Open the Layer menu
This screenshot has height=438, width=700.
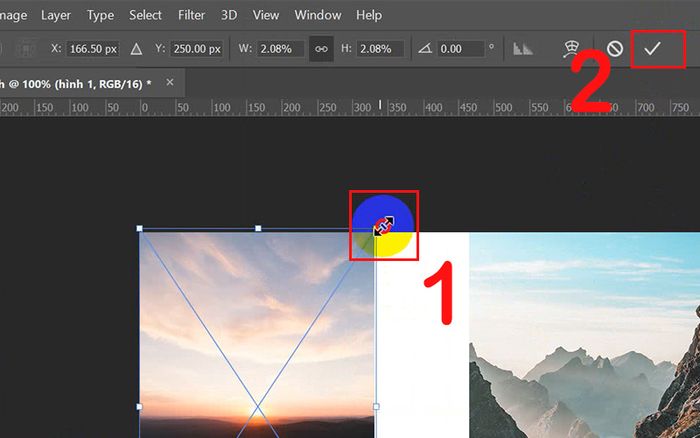click(x=56, y=15)
